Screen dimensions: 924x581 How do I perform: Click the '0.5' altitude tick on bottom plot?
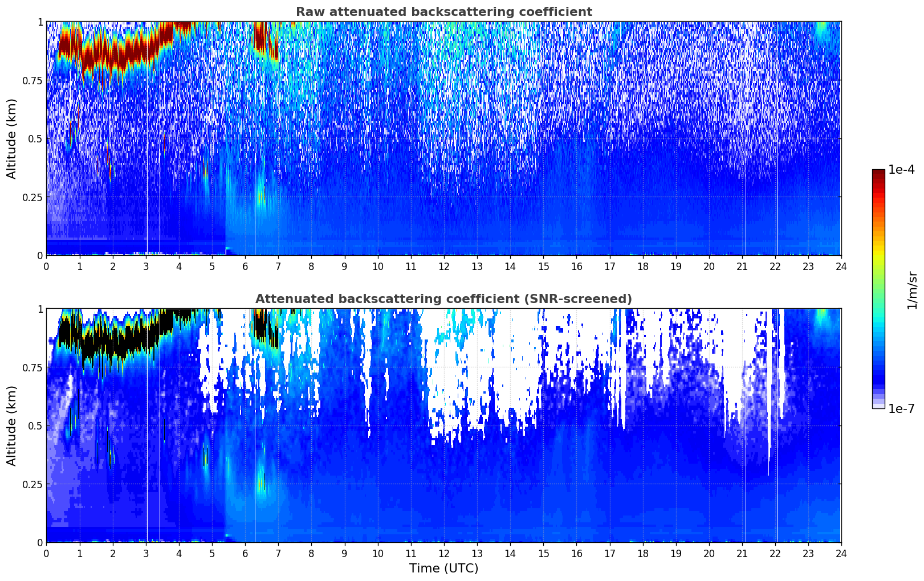[x=35, y=425]
